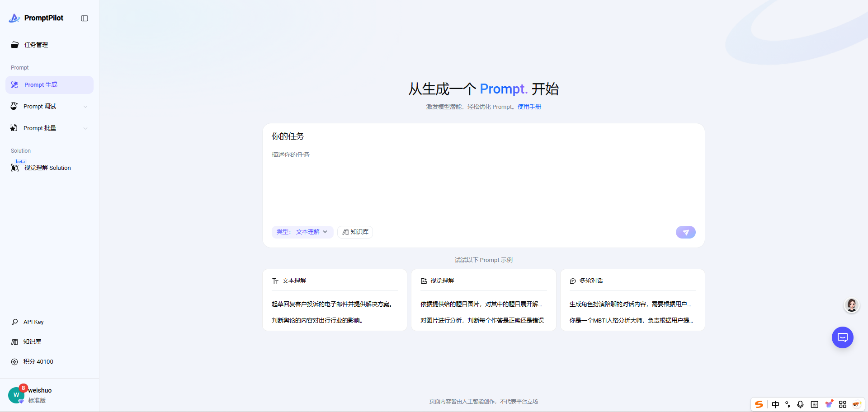Image resolution: width=868 pixels, height=412 pixels.
Task: Select example 生成角色扮演陪聊的对话内容
Action: tap(630, 304)
